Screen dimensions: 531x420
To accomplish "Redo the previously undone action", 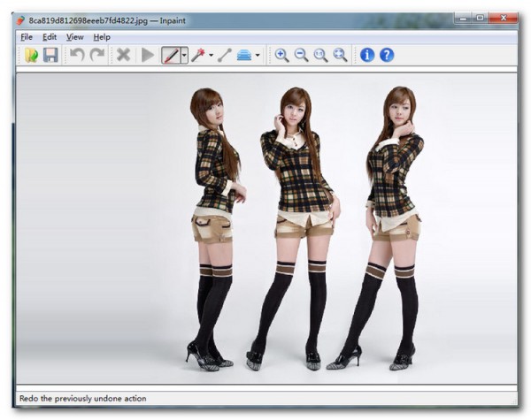I will pyautogui.click(x=96, y=55).
